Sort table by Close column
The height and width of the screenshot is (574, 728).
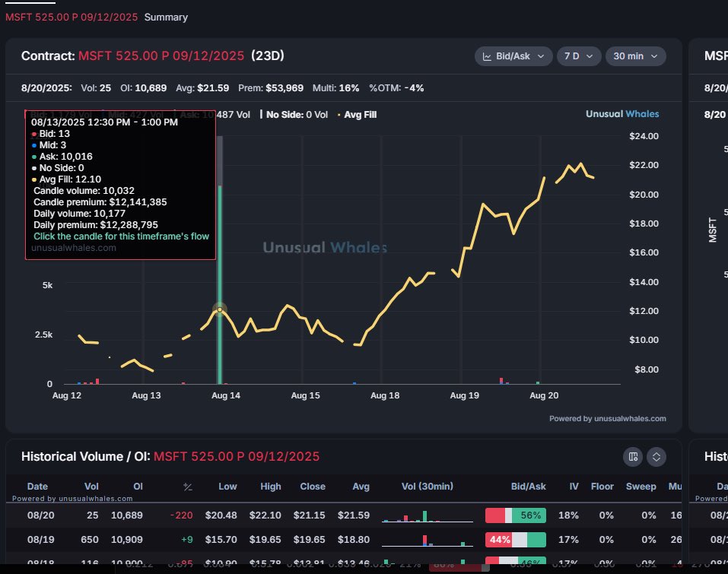pyautogui.click(x=313, y=487)
